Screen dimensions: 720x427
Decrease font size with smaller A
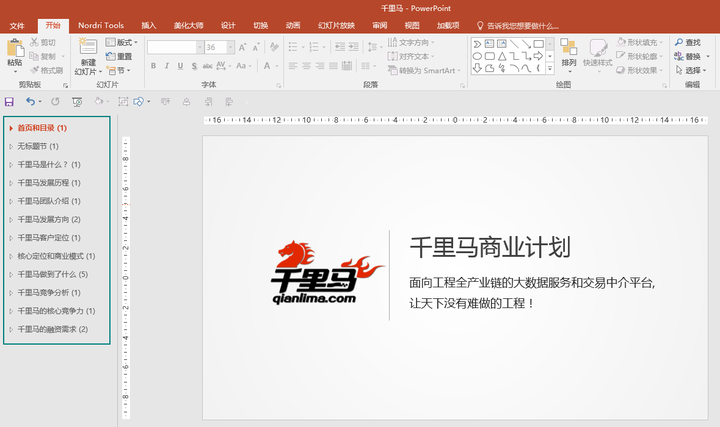point(256,47)
